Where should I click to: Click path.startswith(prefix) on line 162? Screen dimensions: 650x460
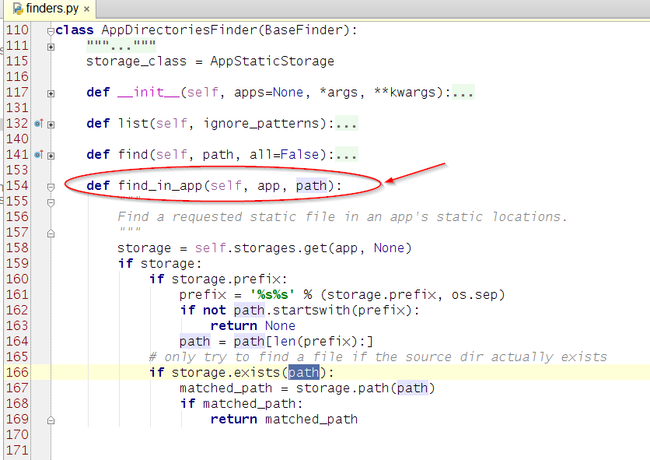pos(322,310)
